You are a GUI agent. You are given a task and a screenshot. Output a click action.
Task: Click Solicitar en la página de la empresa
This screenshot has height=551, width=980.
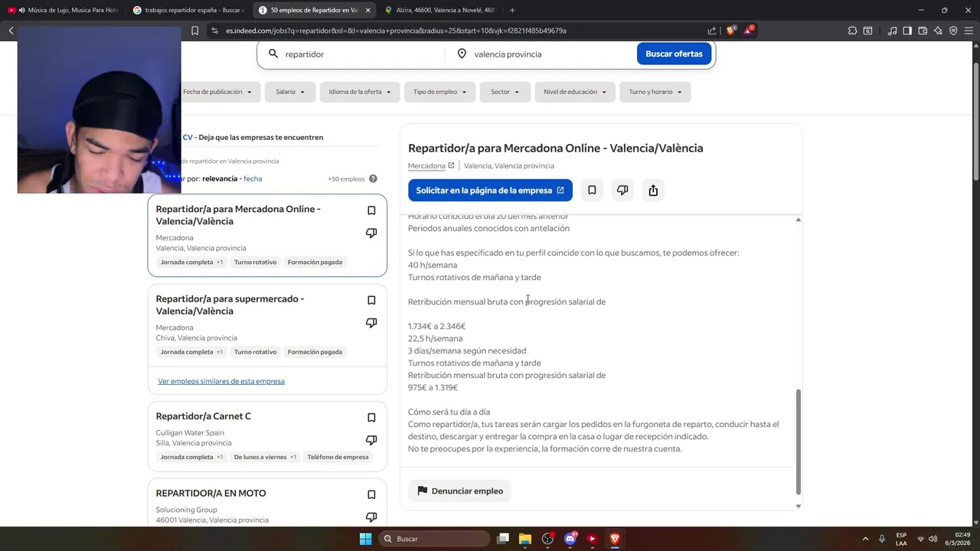(x=490, y=190)
